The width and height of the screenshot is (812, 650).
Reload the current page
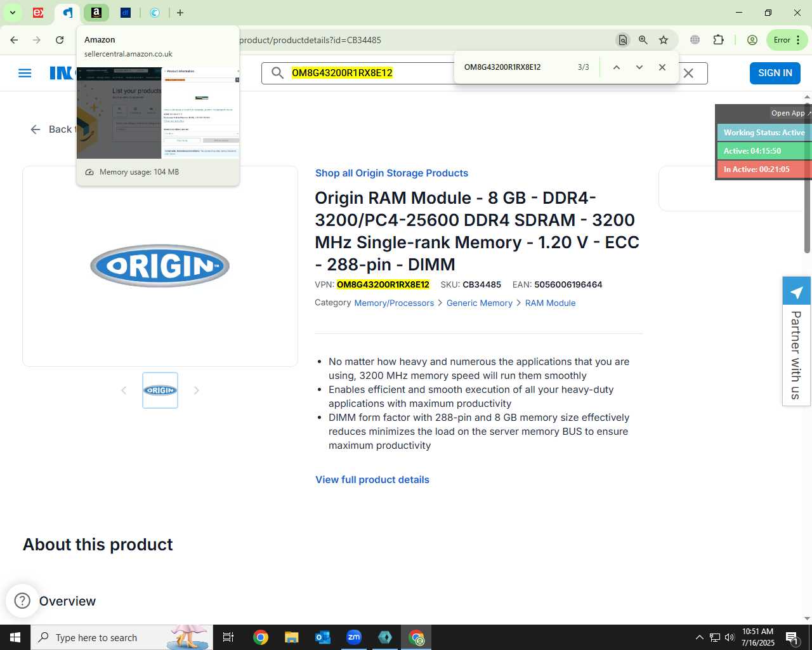60,40
